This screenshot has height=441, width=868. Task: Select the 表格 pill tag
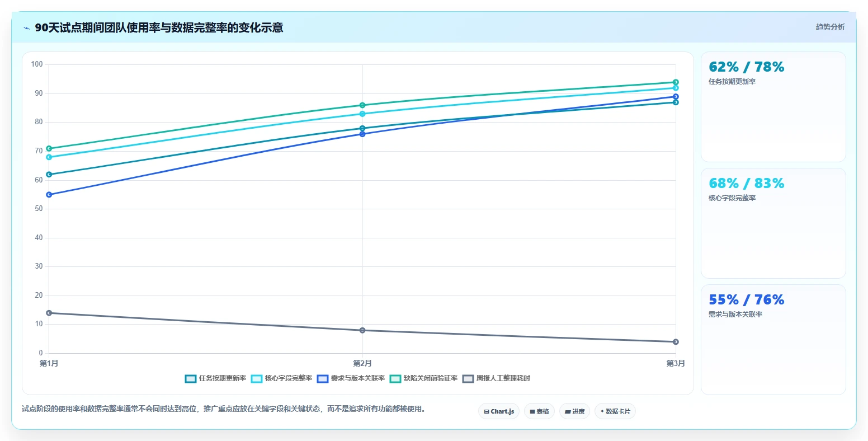coord(539,411)
